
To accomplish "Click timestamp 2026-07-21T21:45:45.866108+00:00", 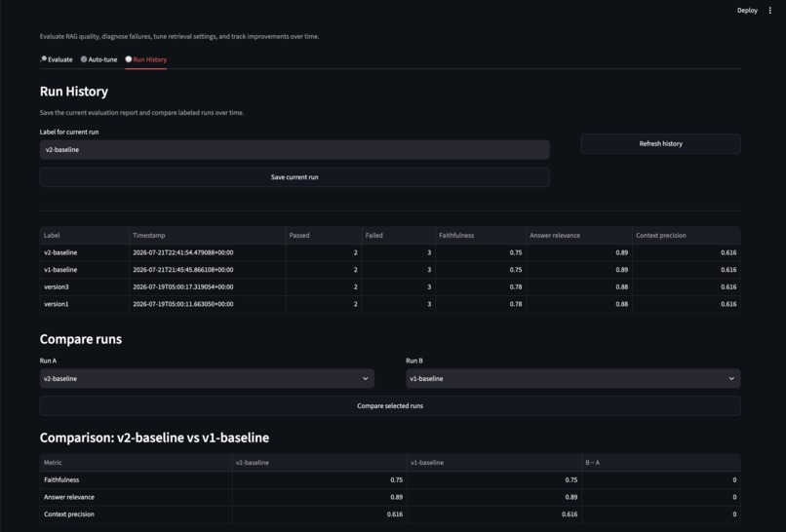I will click(183, 270).
